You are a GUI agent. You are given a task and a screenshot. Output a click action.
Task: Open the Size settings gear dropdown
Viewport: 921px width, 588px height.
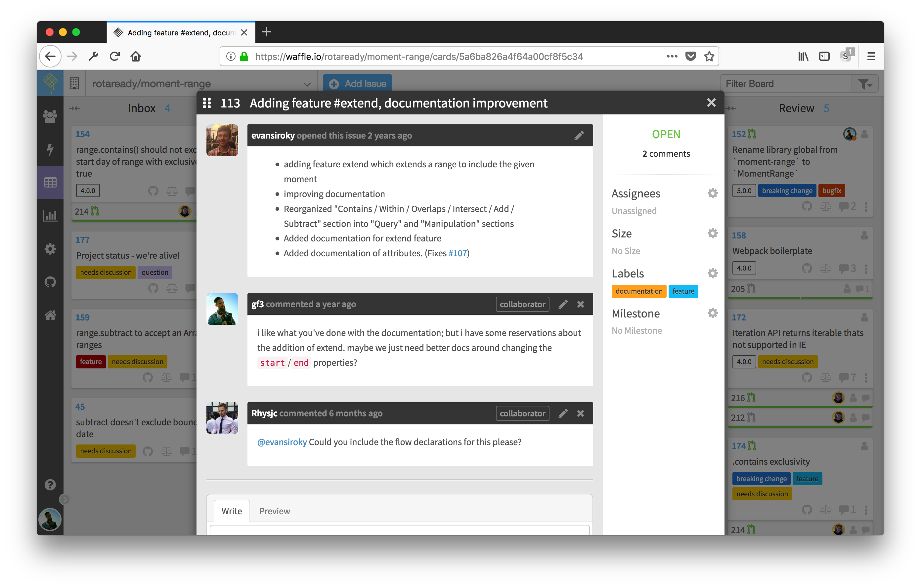[x=712, y=233]
